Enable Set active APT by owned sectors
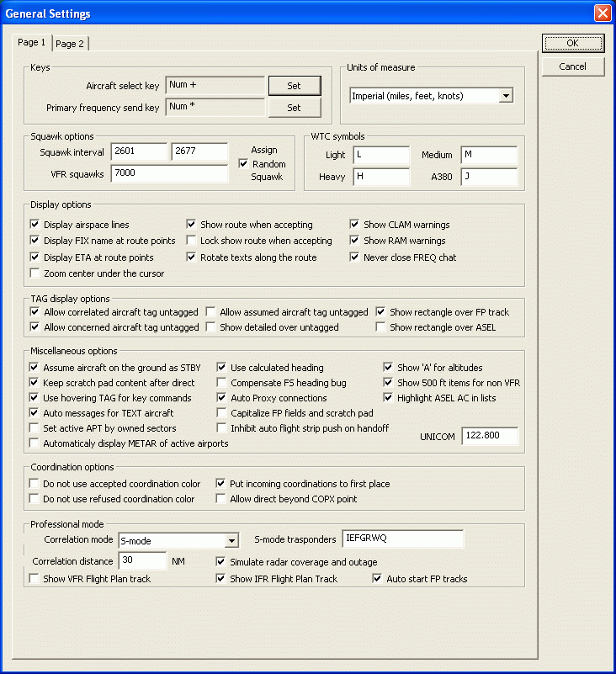Viewport: 616px width, 674px height. pos(34,427)
